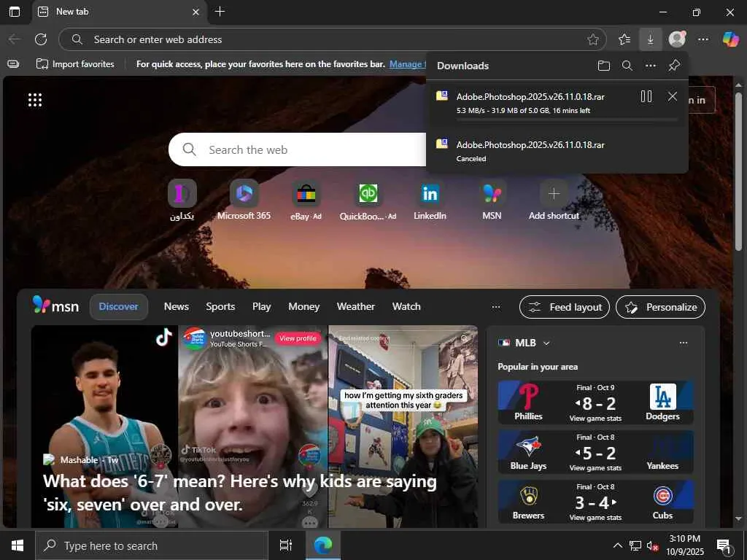Open Settings and more ellipsis in toolbar
Image resolution: width=747 pixels, height=560 pixels.
pos(703,39)
